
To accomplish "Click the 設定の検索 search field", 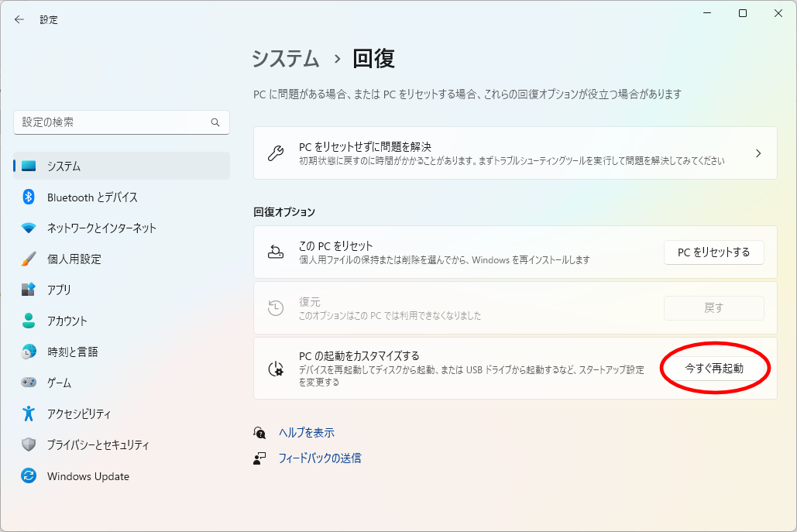I will coord(112,122).
